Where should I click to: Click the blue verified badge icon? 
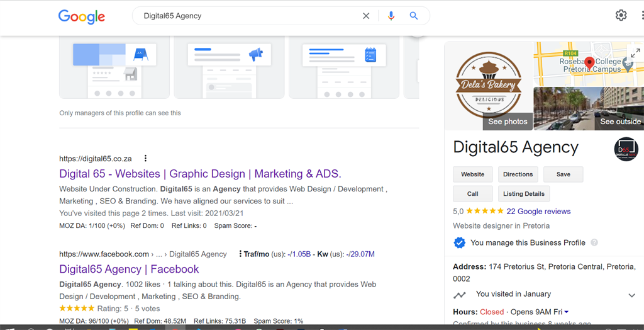coord(459,242)
